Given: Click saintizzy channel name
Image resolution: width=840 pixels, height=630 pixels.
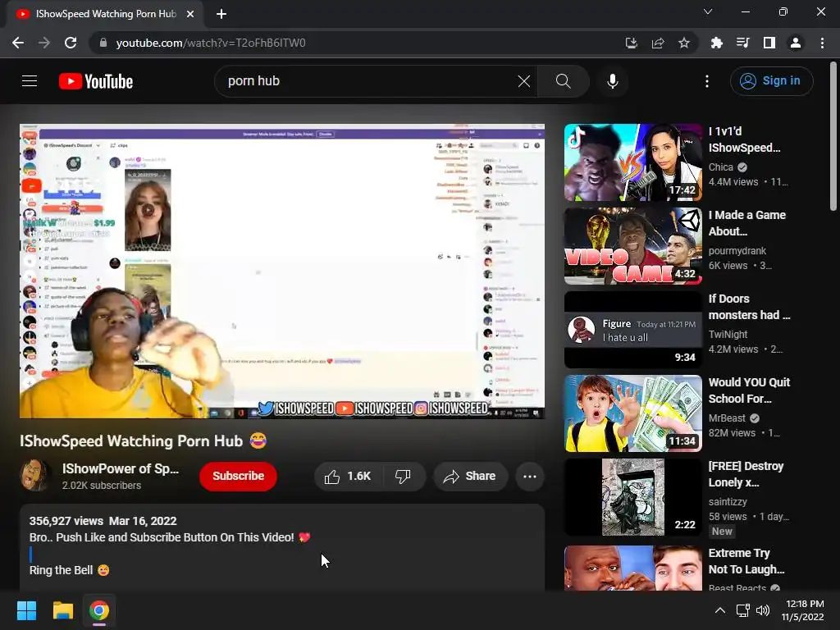Looking at the screenshot, I should click(728, 501).
